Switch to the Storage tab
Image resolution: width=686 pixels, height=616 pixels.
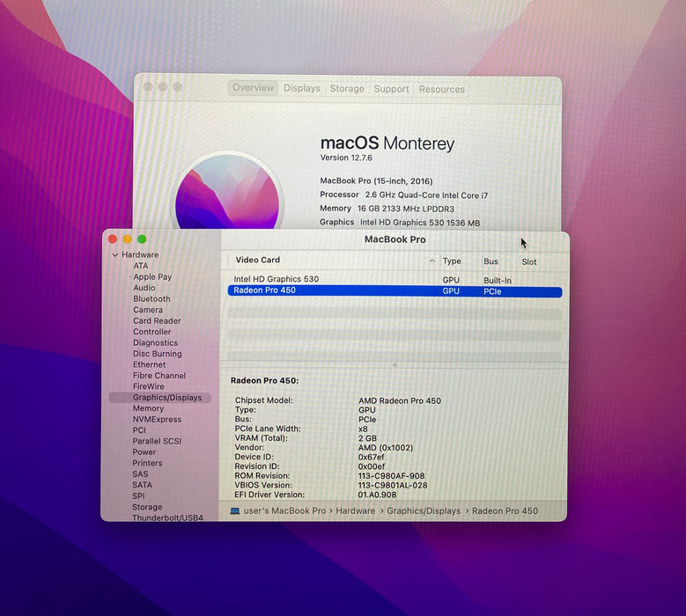[x=347, y=89]
